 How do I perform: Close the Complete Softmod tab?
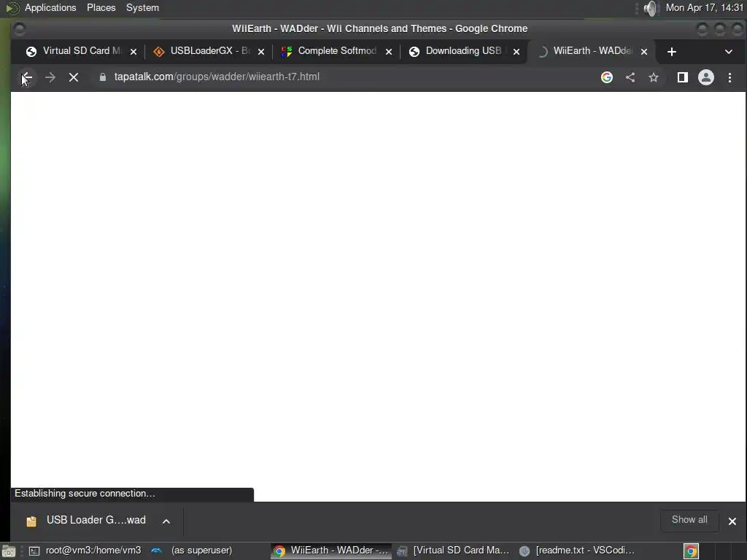point(389,52)
